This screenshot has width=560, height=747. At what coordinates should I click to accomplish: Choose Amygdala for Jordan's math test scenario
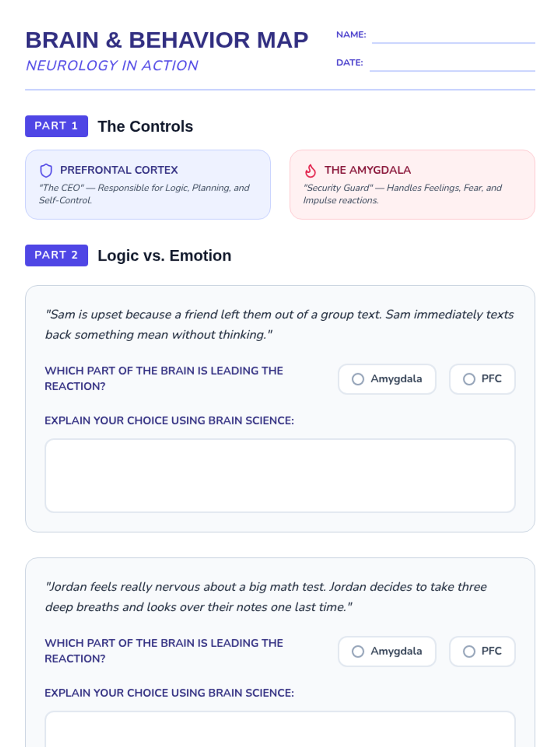click(x=387, y=651)
